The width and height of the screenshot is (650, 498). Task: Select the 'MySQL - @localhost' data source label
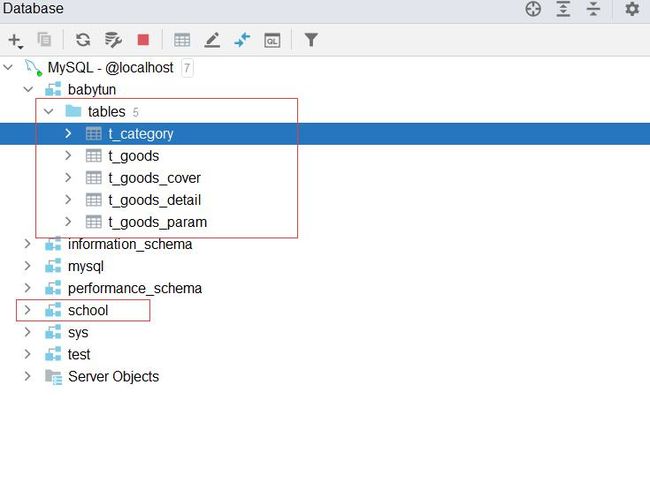point(110,68)
